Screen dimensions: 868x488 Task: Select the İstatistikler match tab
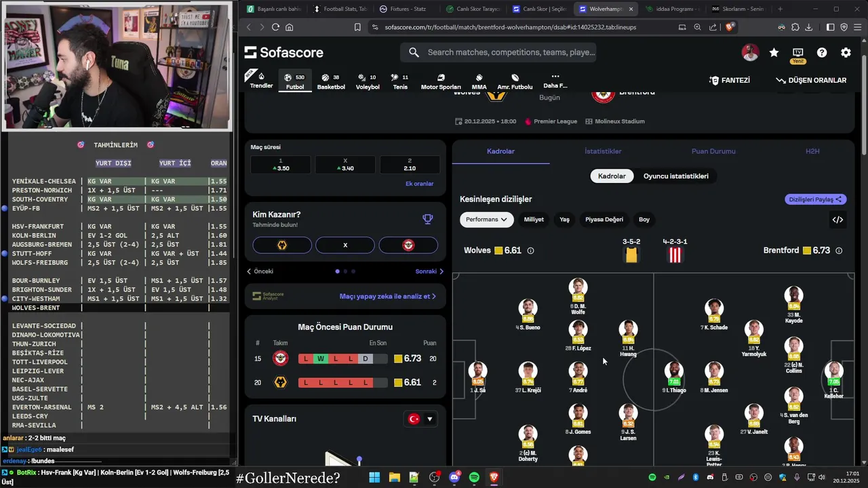coord(603,151)
